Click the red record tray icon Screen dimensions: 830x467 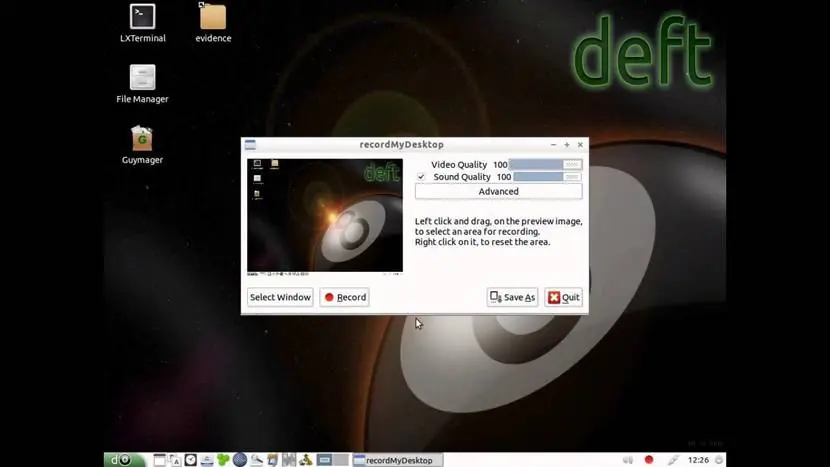coord(649,460)
